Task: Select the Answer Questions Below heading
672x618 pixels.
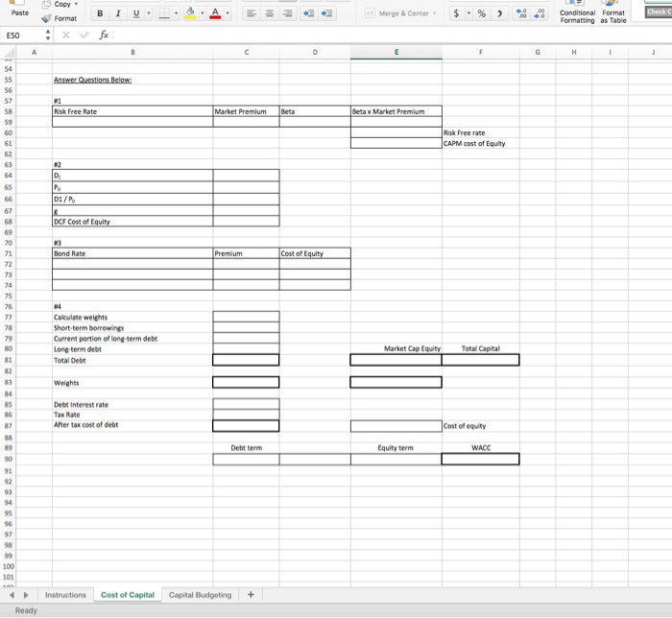Action: (x=92, y=80)
